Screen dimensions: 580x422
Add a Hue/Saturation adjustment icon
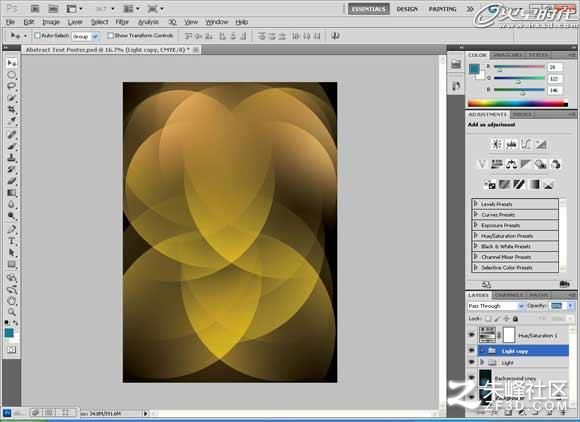coord(496,164)
